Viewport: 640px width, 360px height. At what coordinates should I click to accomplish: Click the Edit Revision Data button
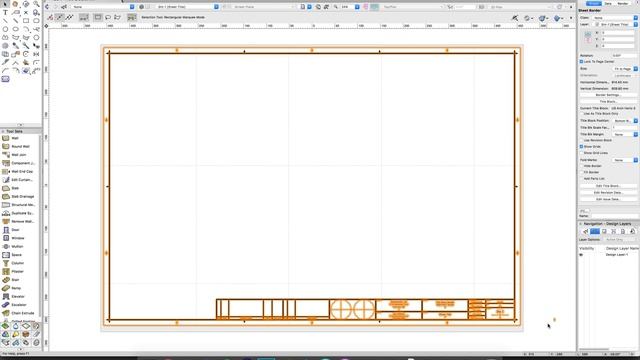pyautogui.click(x=608, y=193)
